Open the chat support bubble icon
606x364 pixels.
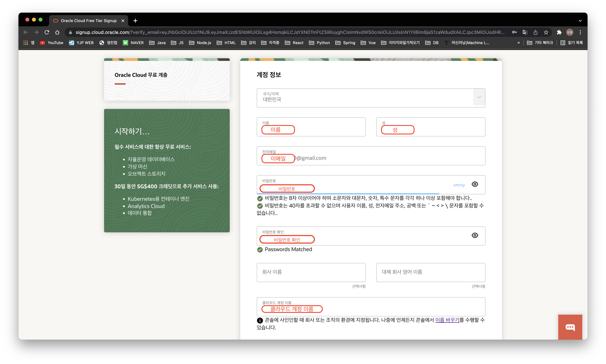570,327
